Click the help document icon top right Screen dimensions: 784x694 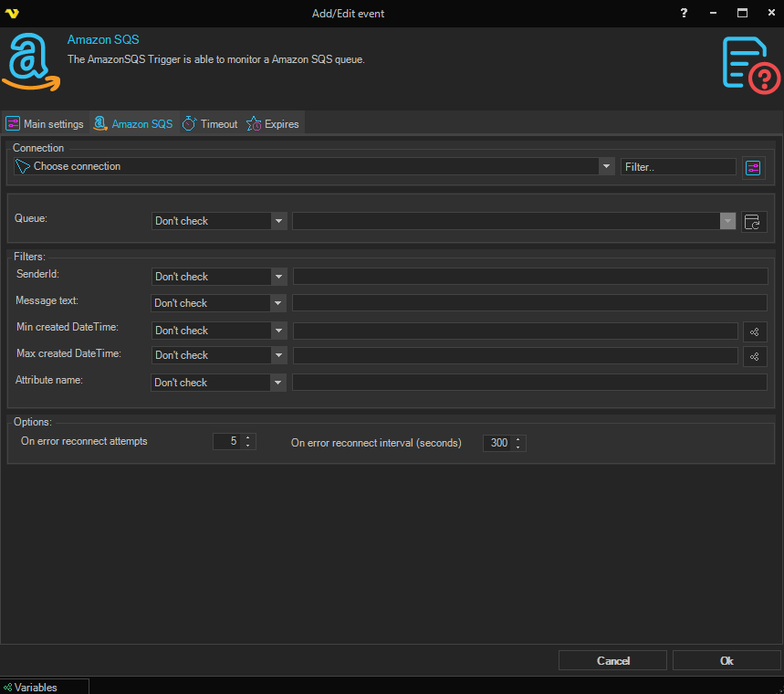pos(750,63)
